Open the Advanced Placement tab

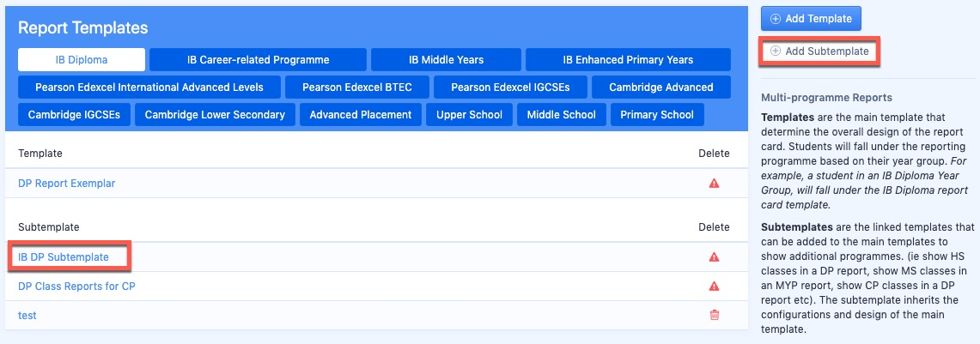(x=361, y=115)
